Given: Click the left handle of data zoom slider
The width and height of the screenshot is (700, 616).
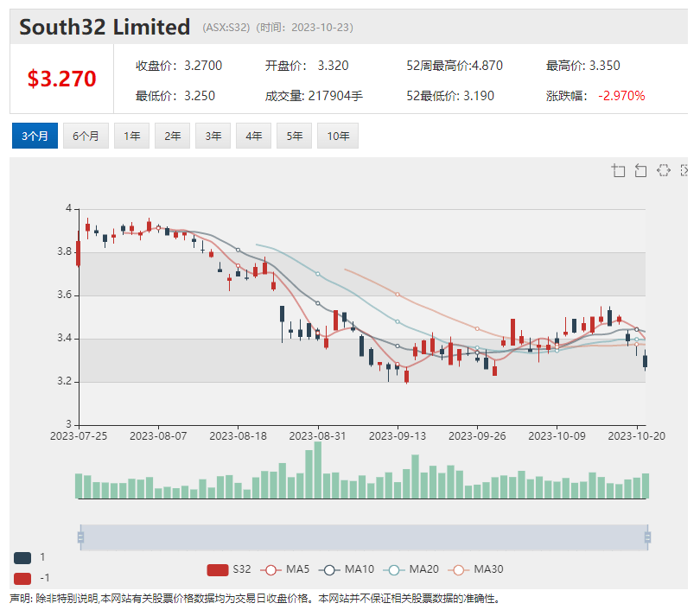Looking at the screenshot, I should click(80, 537).
